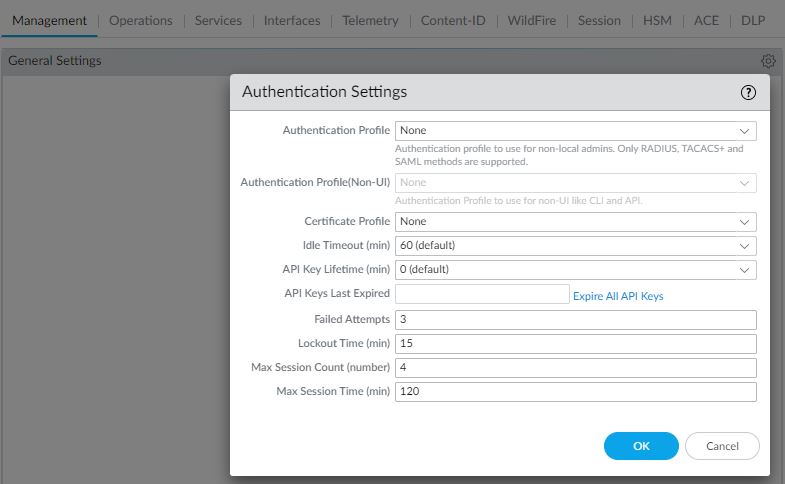Click the Failed Attempts input field
The width and height of the screenshot is (785, 484).
point(575,320)
